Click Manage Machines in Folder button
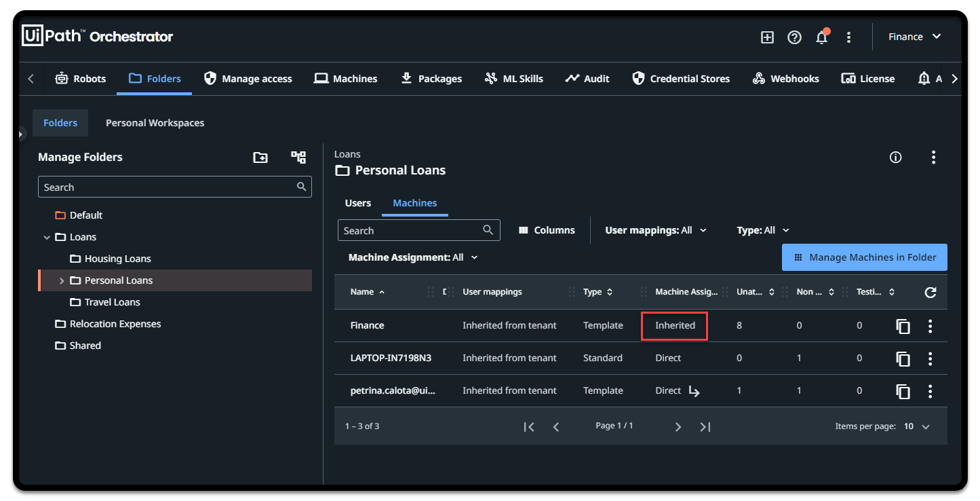The image size is (980, 501). 864,257
